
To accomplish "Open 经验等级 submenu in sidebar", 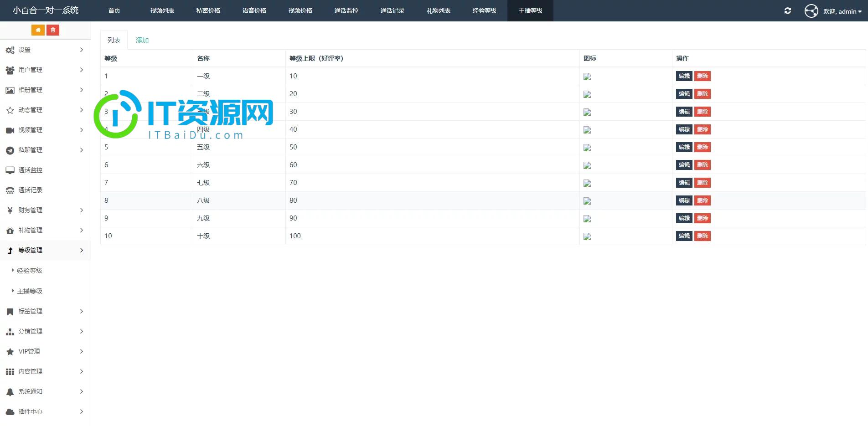I will [x=30, y=271].
